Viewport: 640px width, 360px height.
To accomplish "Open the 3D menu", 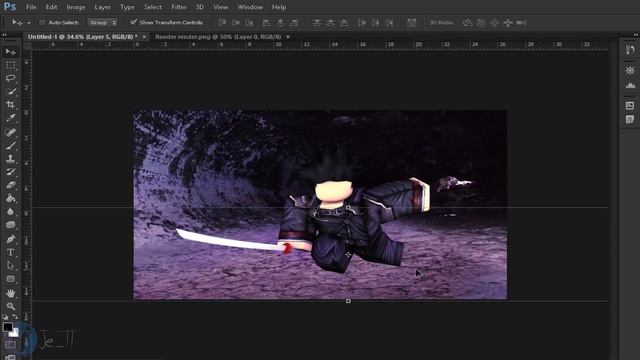I will [x=200, y=7].
